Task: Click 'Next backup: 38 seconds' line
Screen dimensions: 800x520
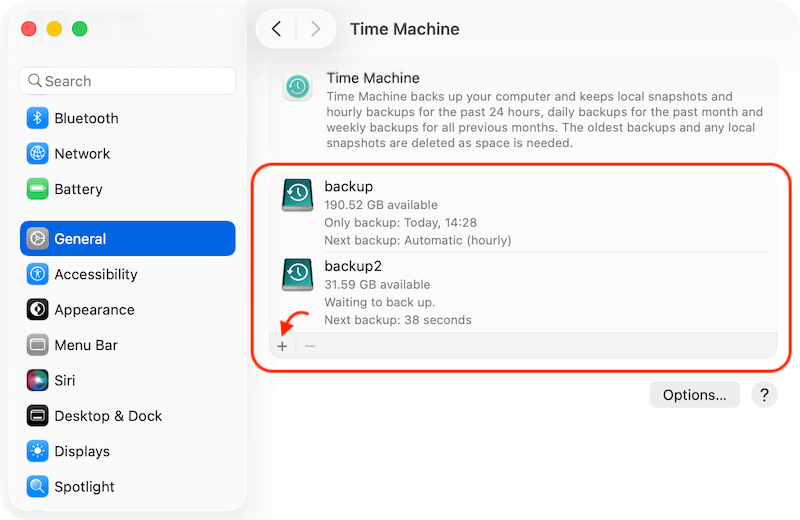Action: [398, 320]
